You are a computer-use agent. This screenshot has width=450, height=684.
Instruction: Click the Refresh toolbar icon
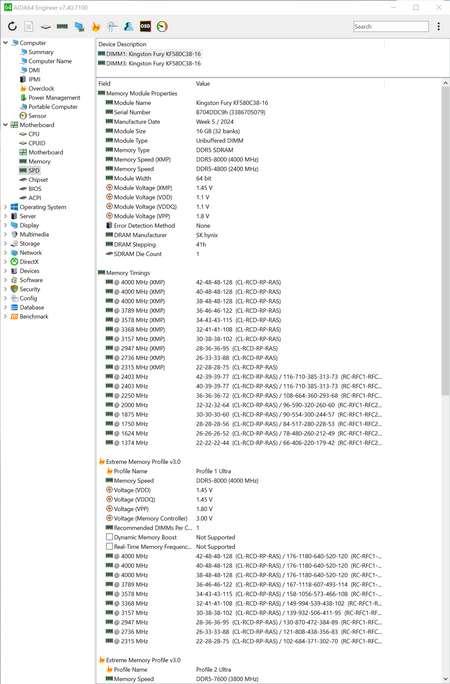click(12, 27)
